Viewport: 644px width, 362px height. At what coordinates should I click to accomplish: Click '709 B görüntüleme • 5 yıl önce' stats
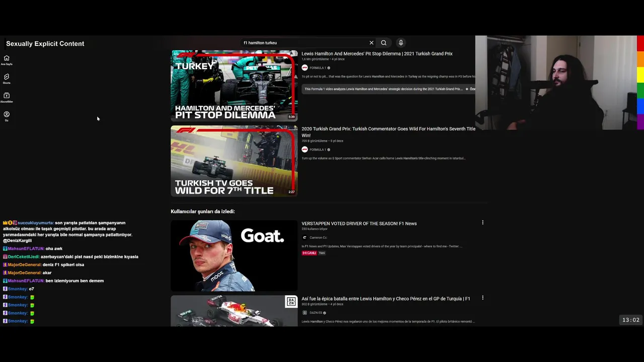pos(323,141)
